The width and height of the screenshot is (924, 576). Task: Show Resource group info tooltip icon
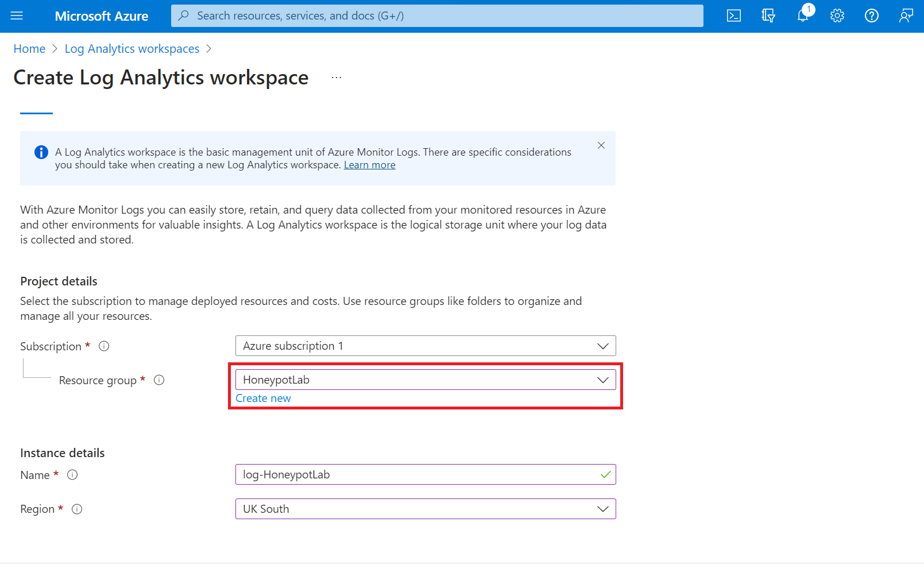tap(159, 380)
